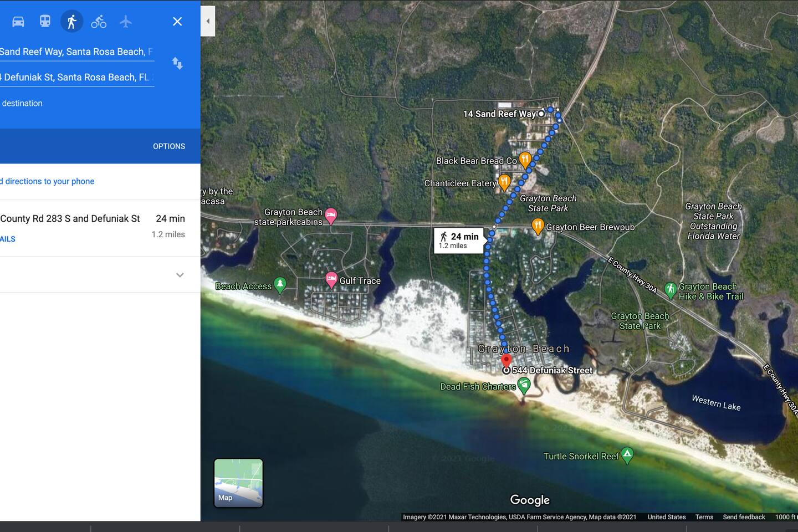798x532 pixels.
Task: Select flights travel mode
Action: (126, 22)
